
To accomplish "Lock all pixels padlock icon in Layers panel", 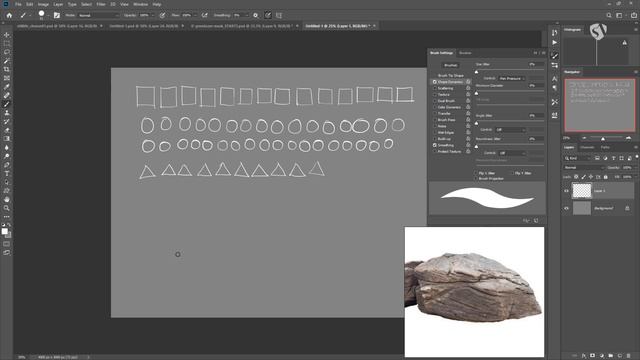I will pos(606,177).
